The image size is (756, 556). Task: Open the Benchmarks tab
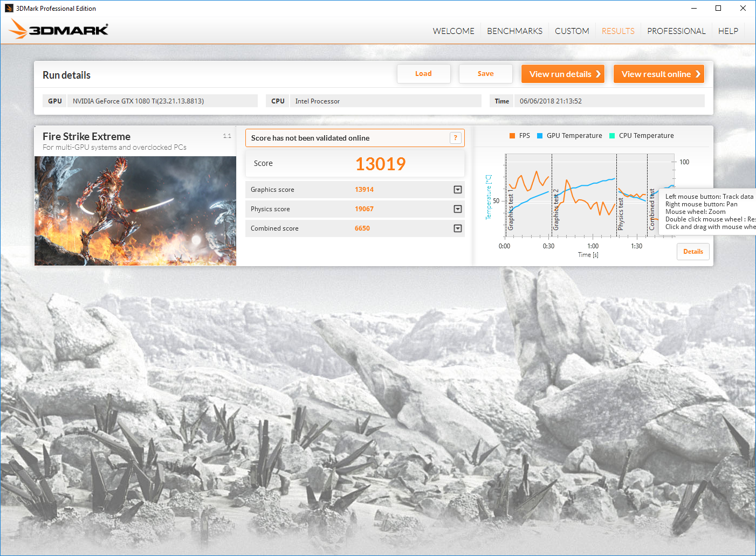[x=514, y=31]
